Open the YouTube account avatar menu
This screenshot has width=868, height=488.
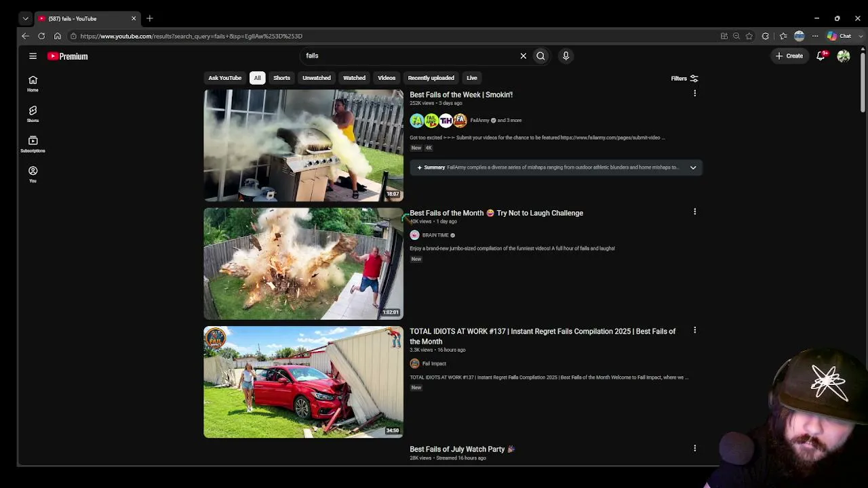[844, 56]
